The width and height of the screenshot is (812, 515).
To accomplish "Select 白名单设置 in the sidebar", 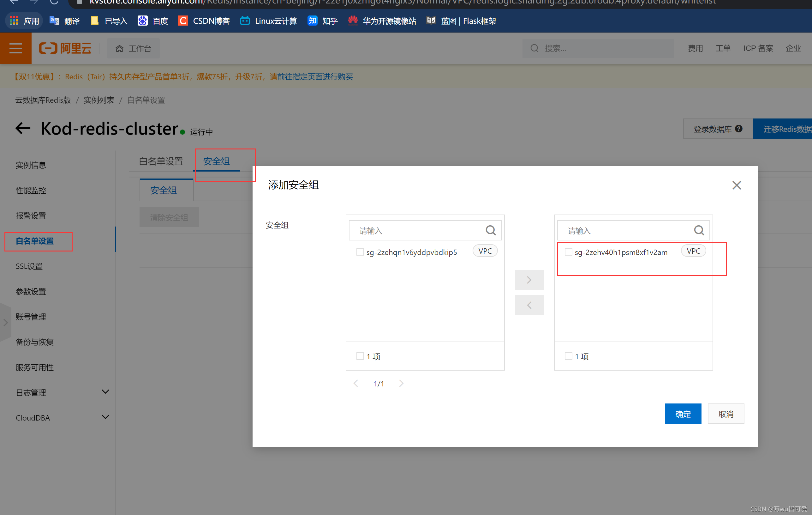I will [x=35, y=241].
